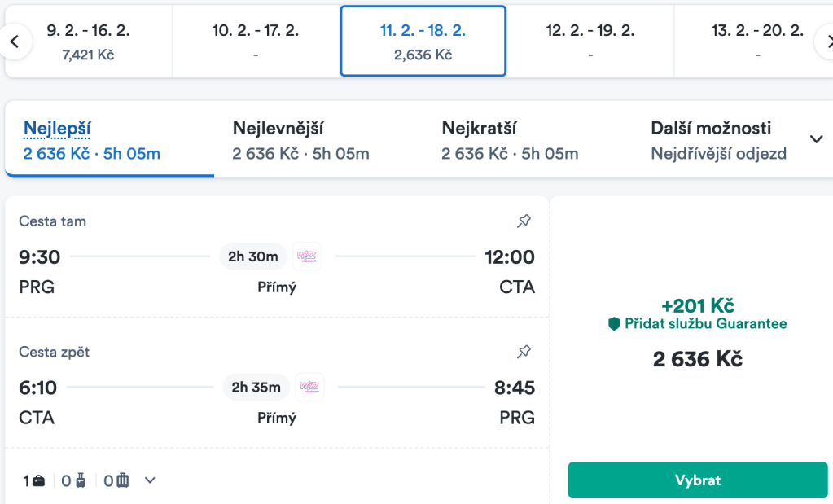Screen dimensions: 833x504
Task: Choose the 12. 2. - 19. 2. date range
Action: (x=590, y=42)
